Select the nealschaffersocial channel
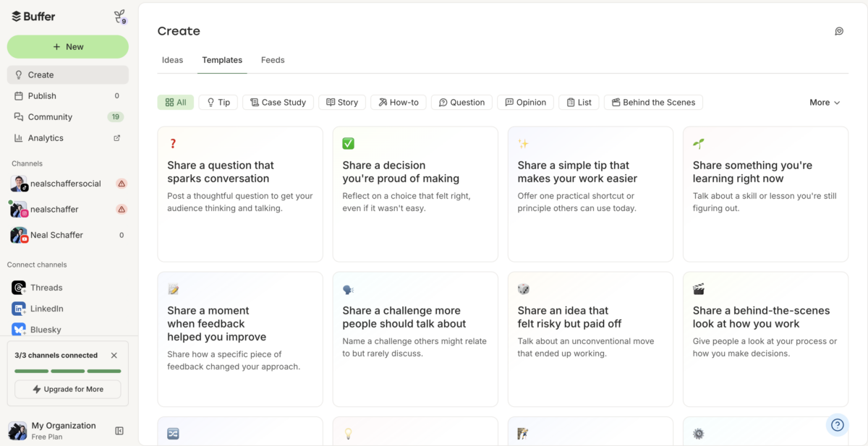 click(68, 184)
